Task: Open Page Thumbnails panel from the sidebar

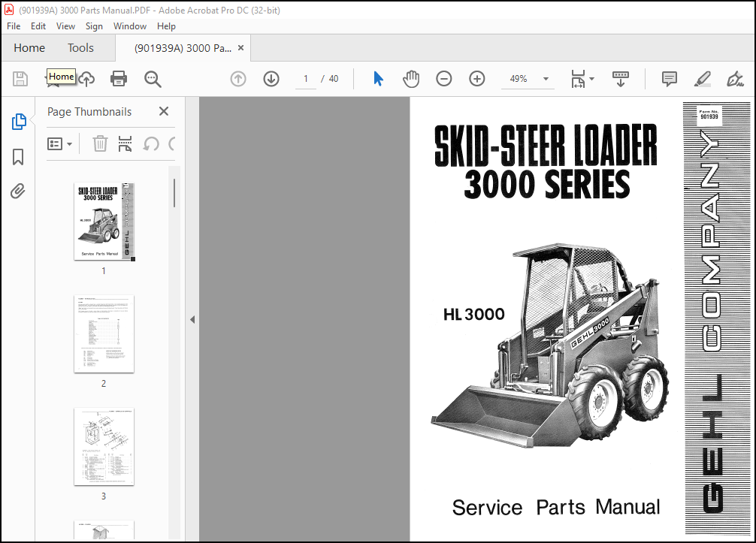Action: [18, 122]
